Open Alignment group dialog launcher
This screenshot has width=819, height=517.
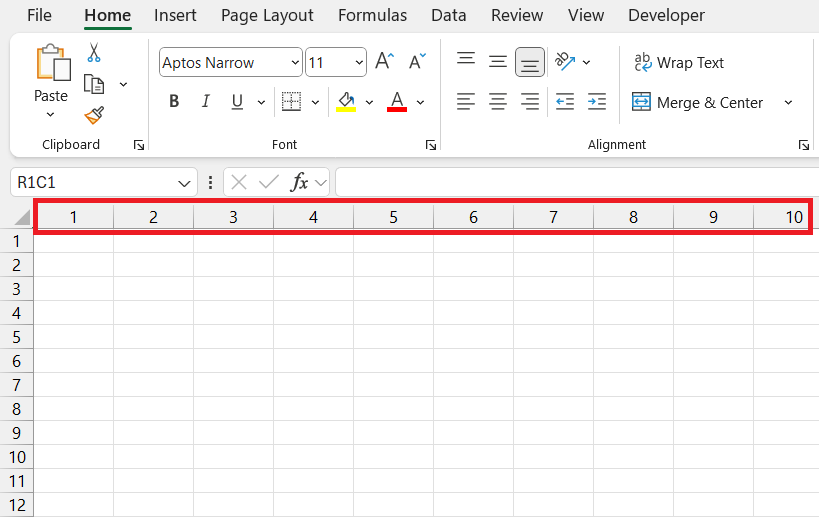(804, 145)
